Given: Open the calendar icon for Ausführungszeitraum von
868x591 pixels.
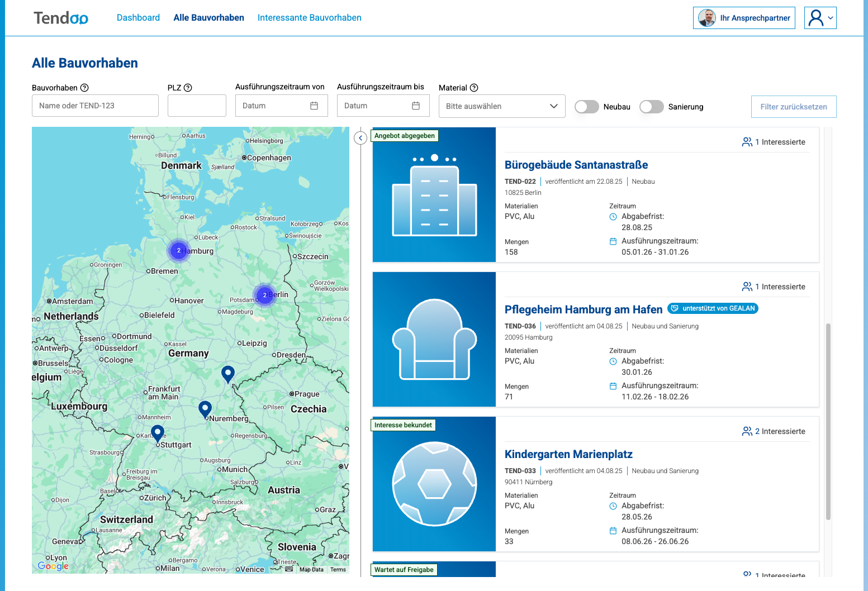Looking at the screenshot, I should click(316, 105).
